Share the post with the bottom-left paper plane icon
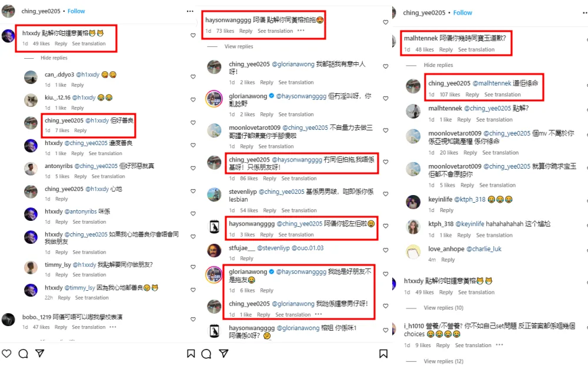The width and height of the screenshot is (588, 366). click(x=40, y=353)
